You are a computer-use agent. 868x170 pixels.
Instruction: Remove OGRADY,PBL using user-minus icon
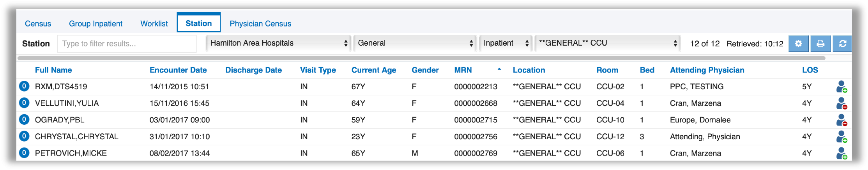[841, 120]
